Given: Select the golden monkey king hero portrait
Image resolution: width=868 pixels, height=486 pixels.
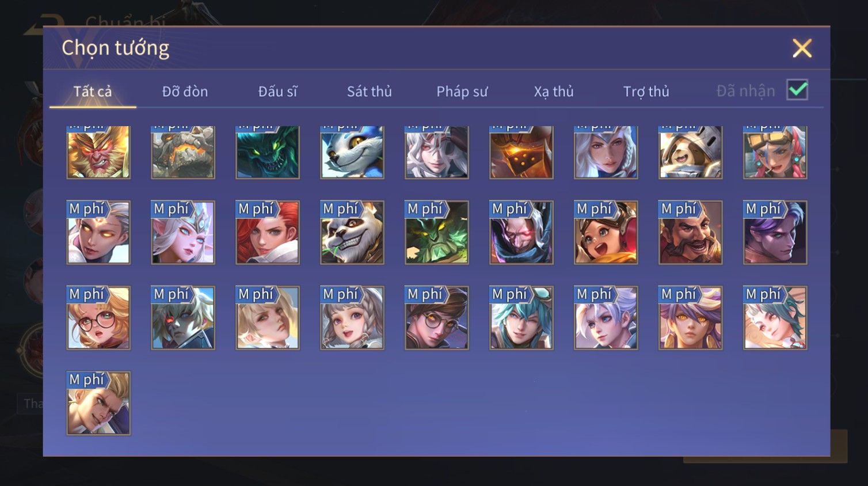Looking at the screenshot, I should coord(98,152).
